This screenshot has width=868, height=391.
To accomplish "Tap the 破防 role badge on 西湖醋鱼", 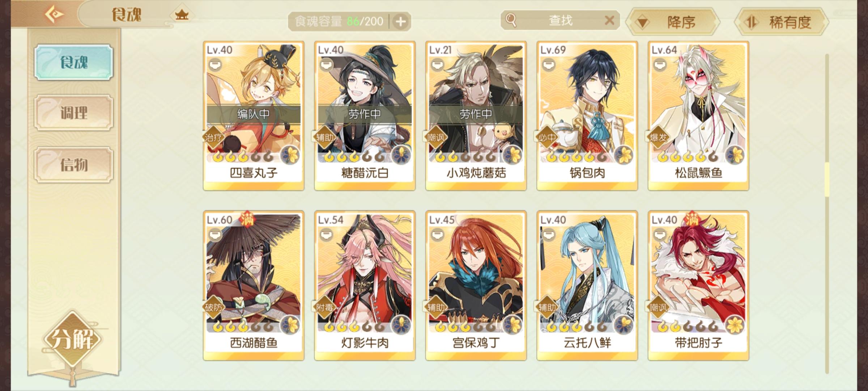I will click(x=214, y=307).
